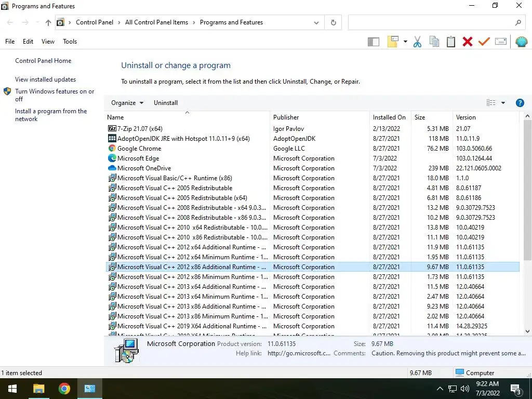Click the vertical scrollbar thumb

(527, 190)
